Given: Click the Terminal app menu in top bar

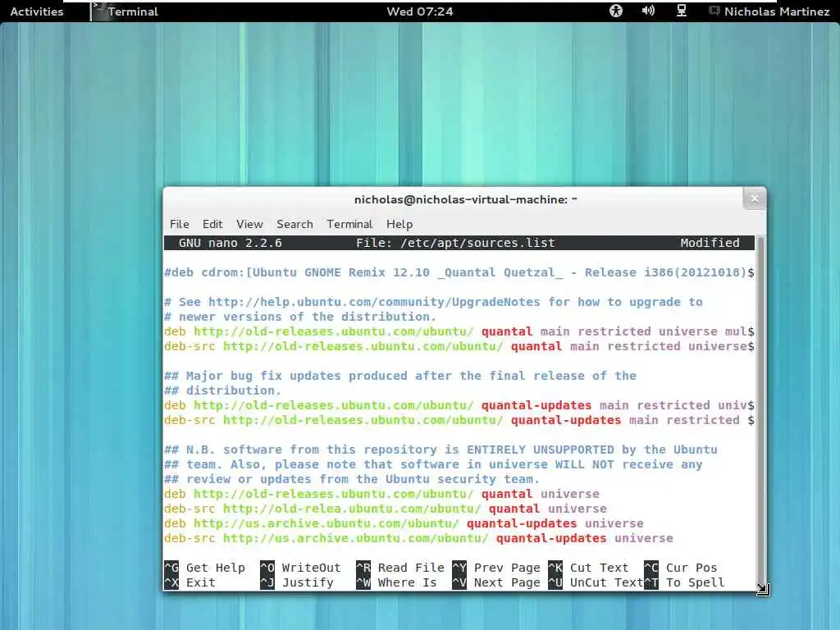Looking at the screenshot, I should (x=125, y=11).
